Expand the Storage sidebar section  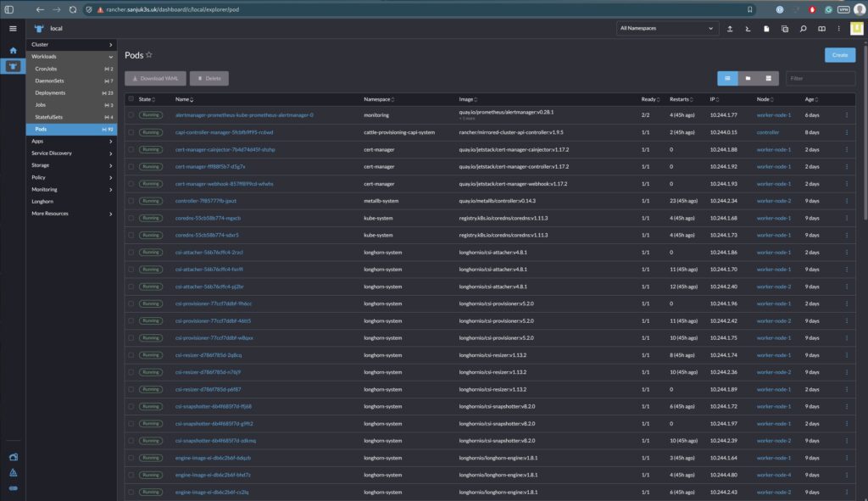pos(71,165)
